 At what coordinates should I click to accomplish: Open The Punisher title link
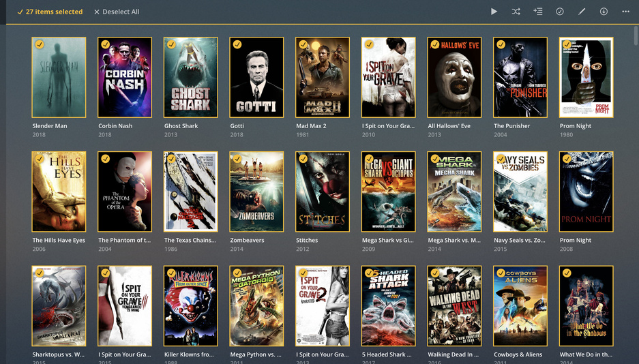(512, 126)
